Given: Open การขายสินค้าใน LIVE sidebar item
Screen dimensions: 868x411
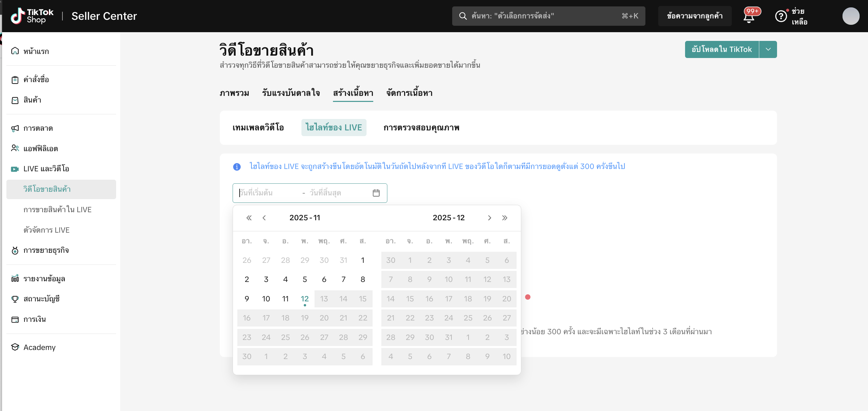Looking at the screenshot, I should 57,210.
